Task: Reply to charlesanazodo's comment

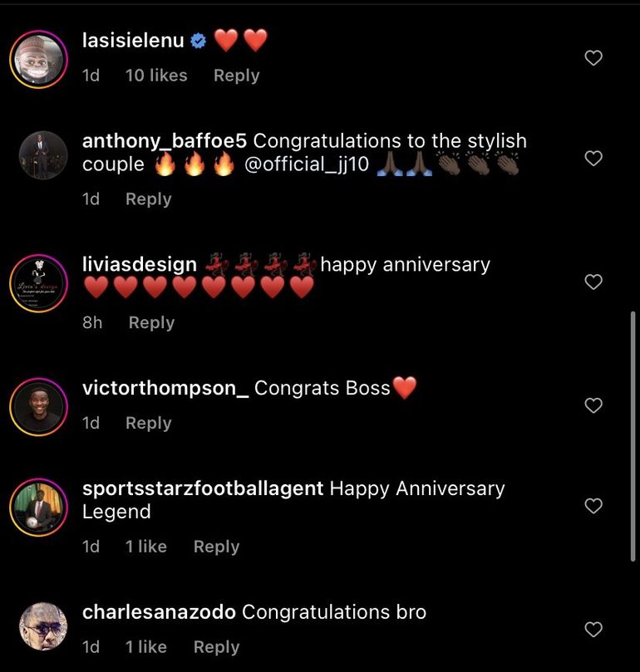Action: tap(216, 647)
